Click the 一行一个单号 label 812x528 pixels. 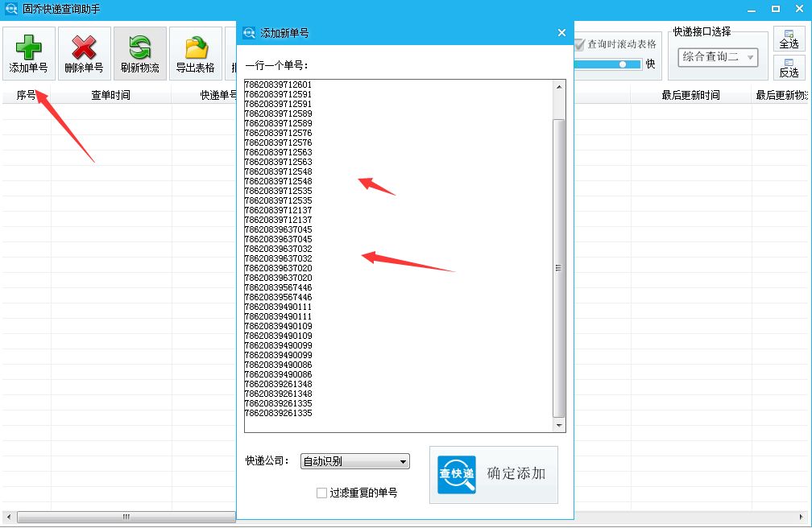point(276,65)
